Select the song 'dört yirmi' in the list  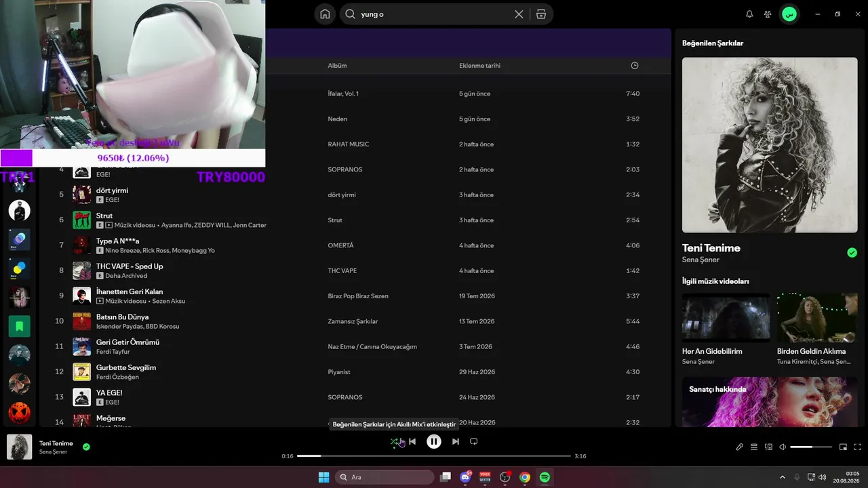point(112,190)
